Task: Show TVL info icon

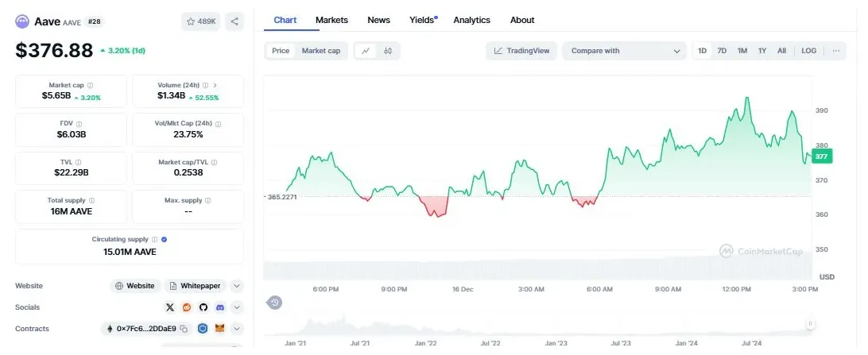Action: coord(78,163)
